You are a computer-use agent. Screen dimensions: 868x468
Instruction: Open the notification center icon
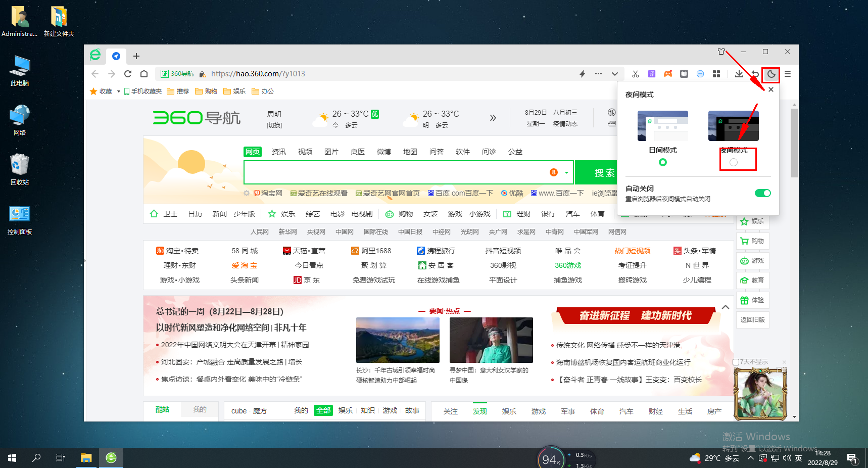[852, 458]
